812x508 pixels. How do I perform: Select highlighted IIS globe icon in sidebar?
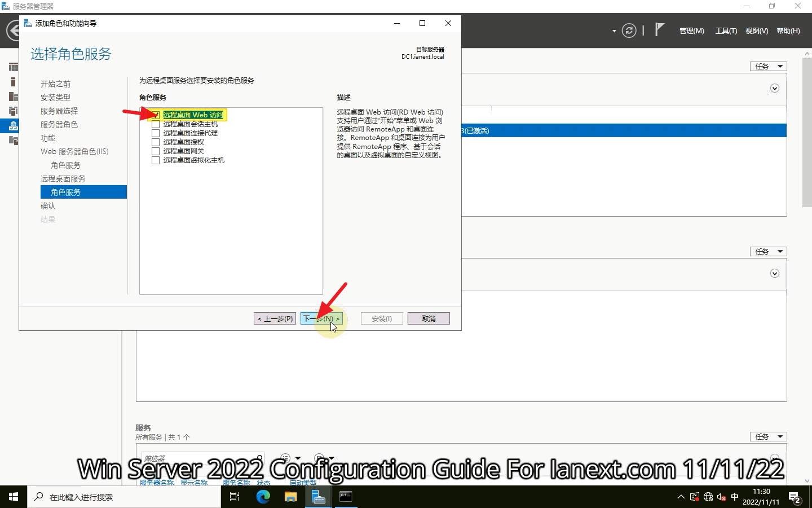point(14,126)
